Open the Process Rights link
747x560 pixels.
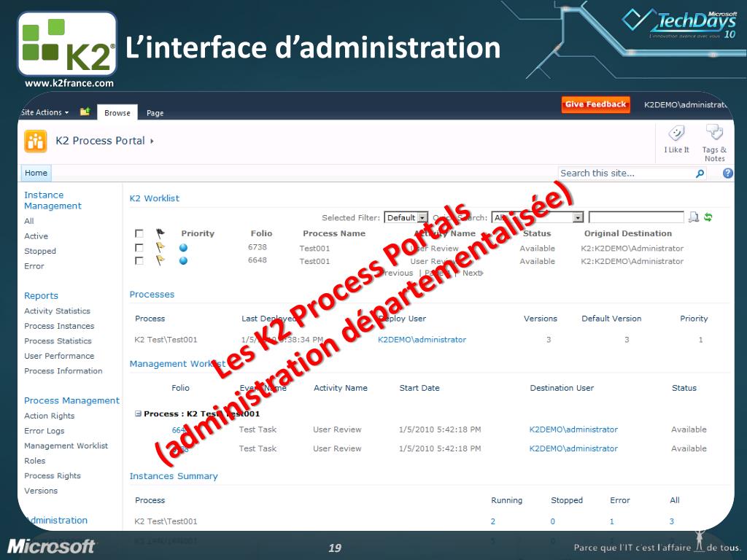(x=53, y=475)
